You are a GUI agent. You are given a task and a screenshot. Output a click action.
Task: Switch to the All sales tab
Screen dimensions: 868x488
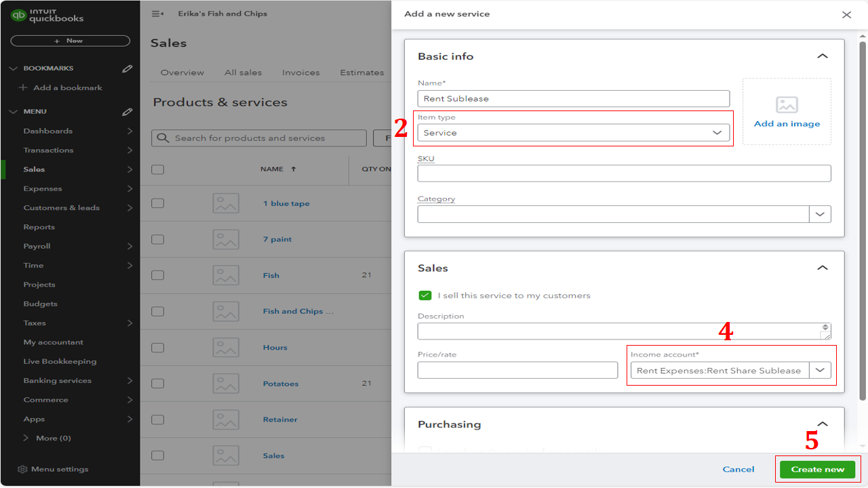click(x=243, y=73)
